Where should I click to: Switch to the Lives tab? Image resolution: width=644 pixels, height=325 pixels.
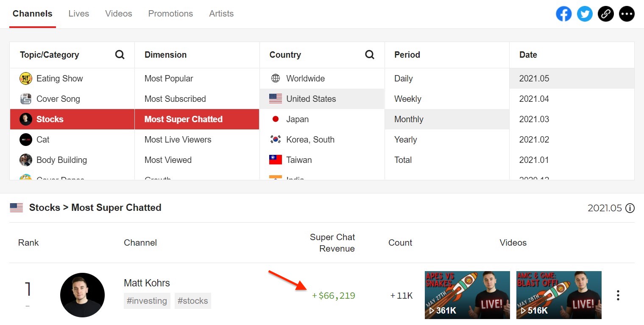79,14
